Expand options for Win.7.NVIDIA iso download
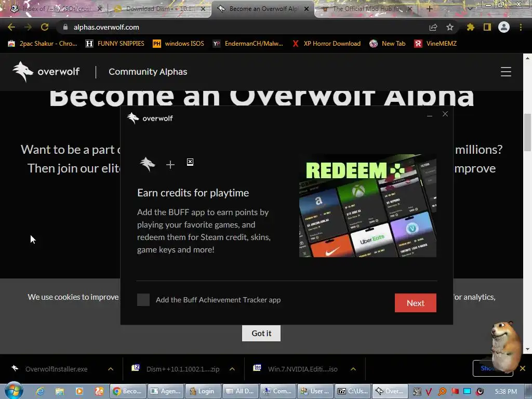The width and height of the screenshot is (532, 399). (x=353, y=369)
